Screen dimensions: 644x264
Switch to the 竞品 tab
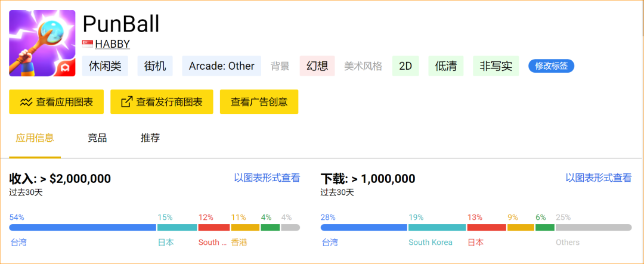[97, 138]
